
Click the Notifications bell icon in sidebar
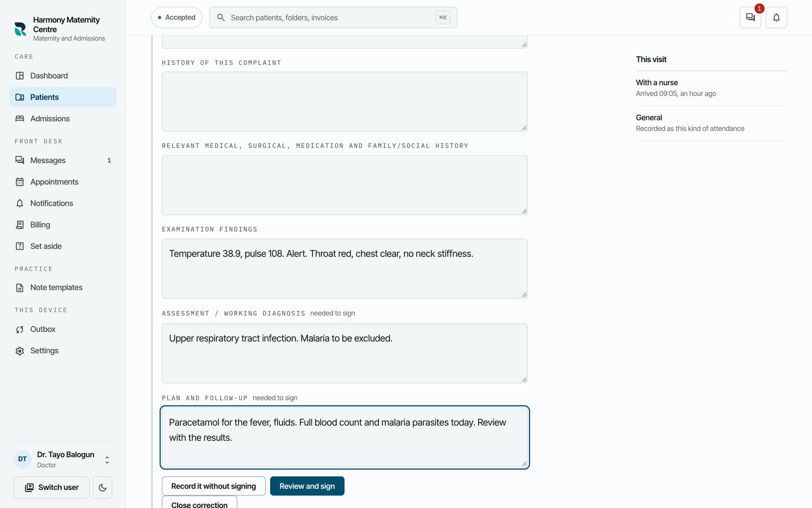click(x=20, y=203)
